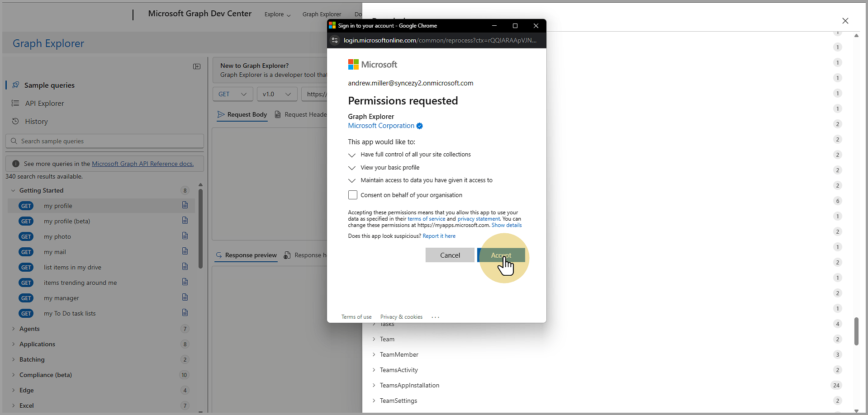Check Consent on behalf of your organisation
The height and width of the screenshot is (415, 868).
click(x=353, y=195)
